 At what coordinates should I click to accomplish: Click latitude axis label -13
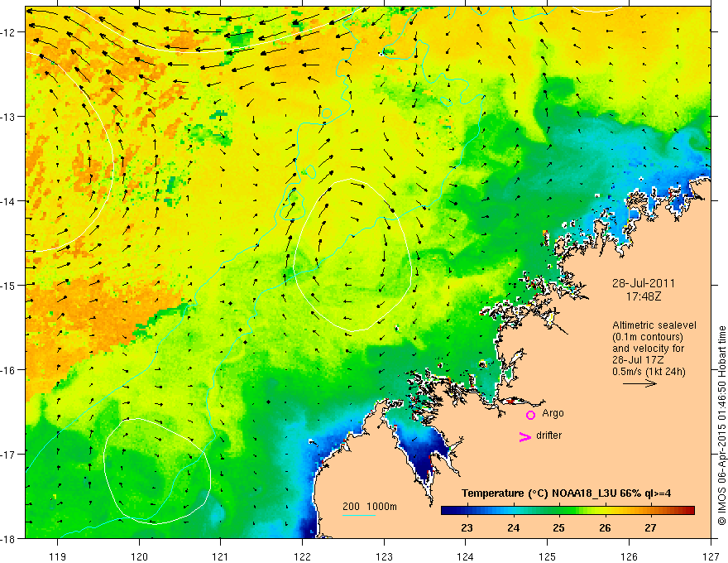point(9,117)
